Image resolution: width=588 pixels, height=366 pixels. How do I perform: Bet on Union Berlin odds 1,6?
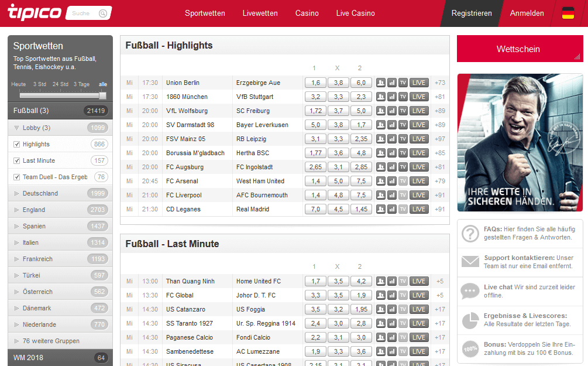coord(315,83)
